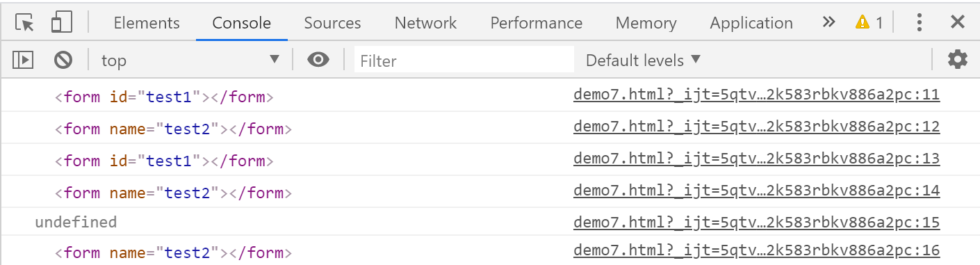980x265 pixels.
Task: Open the three-dot DevTools menu
Action: click(x=920, y=23)
